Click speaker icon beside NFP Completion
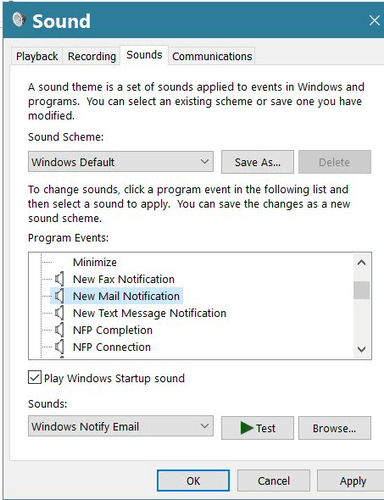 (x=59, y=330)
